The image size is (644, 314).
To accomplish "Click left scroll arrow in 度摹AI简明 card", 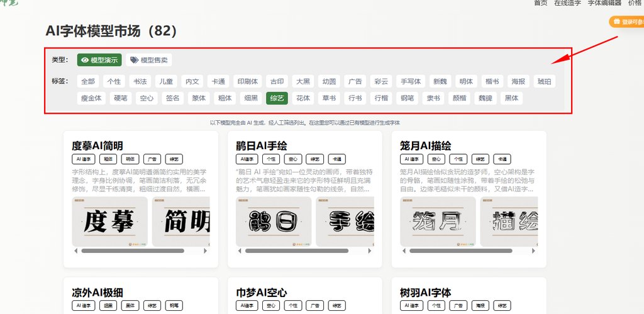I will 75,250.
